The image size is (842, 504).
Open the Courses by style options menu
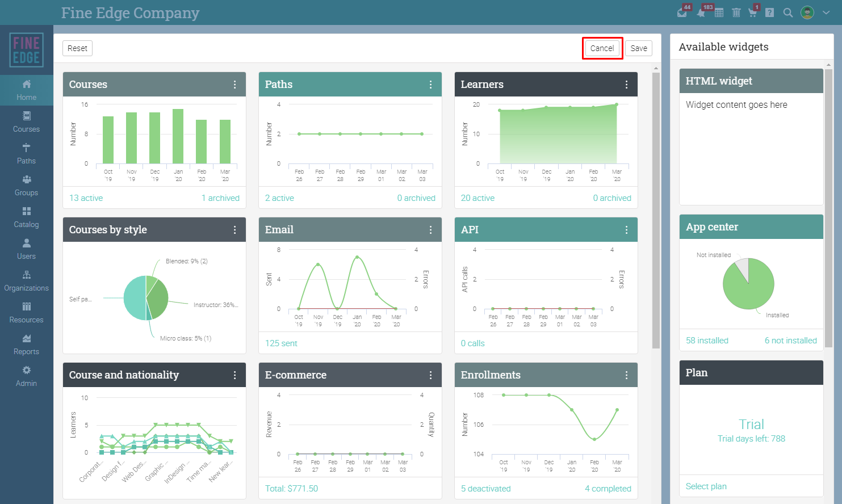pos(234,230)
